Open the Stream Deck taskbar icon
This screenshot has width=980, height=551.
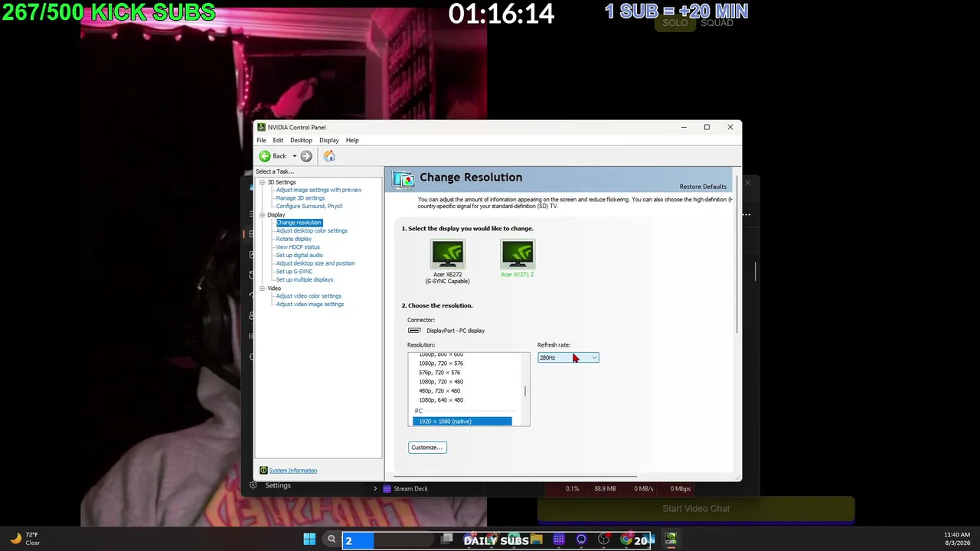pos(559,540)
